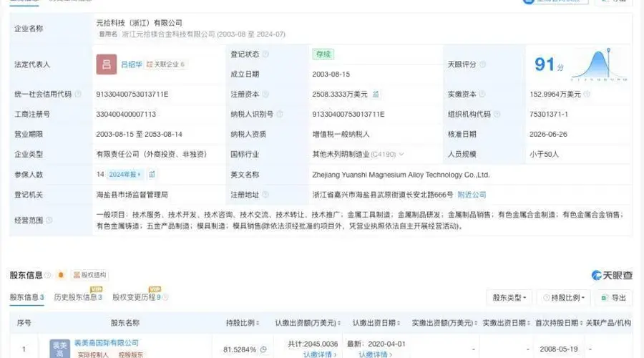Switch to 历史股东信息 3 tab
644x358 pixels.
[78, 297]
